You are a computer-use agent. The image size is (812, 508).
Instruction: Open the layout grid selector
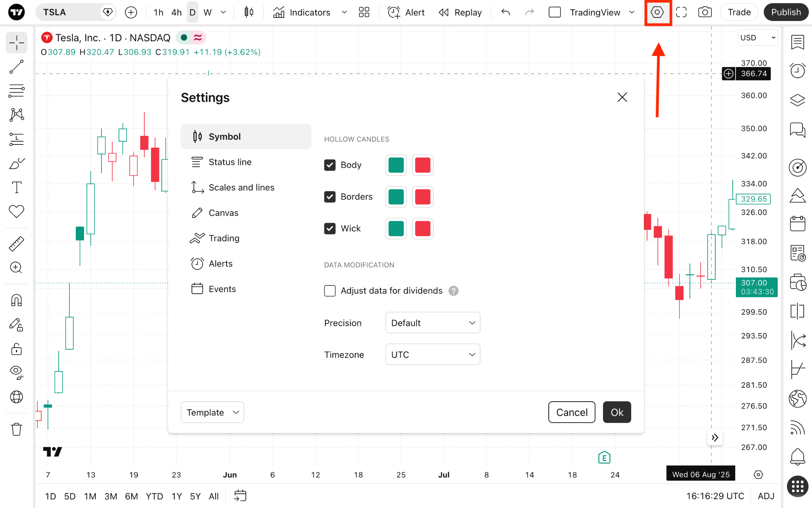point(364,12)
